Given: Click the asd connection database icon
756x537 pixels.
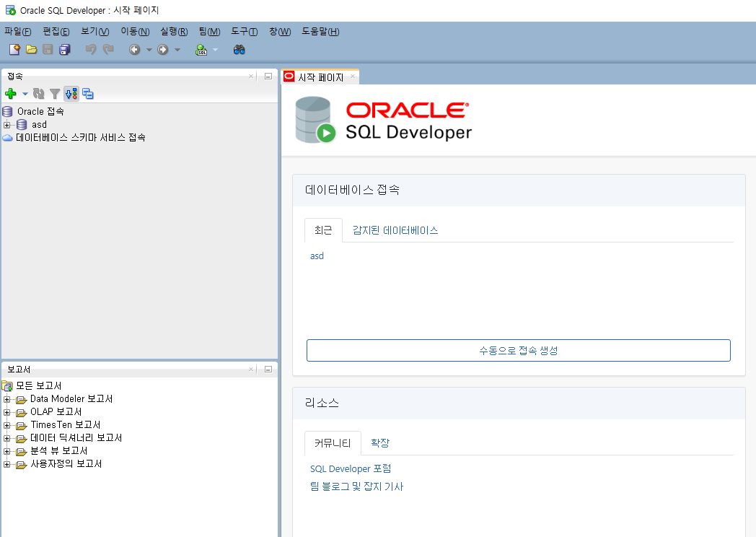Looking at the screenshot, I should pyautogui.click(x=22, y=124).
